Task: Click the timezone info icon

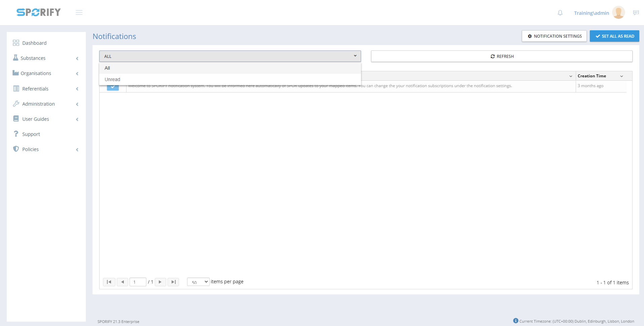Action: tap(515, 321)
